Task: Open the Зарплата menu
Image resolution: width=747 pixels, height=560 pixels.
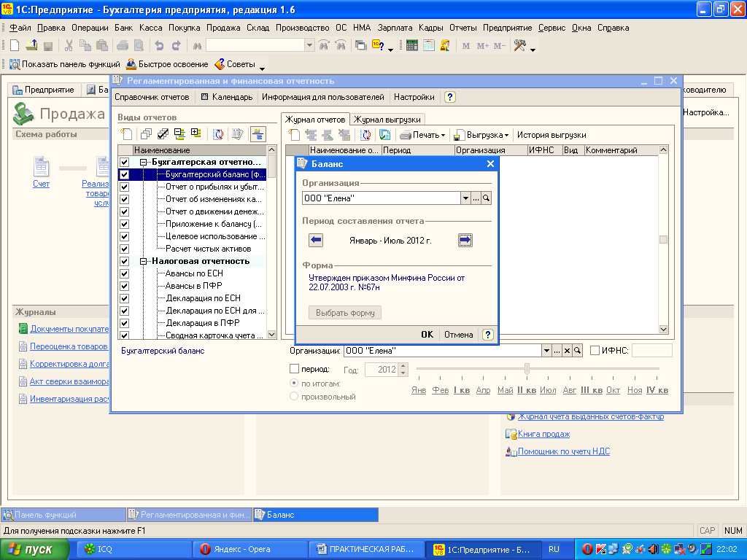Action: coord(395,28)
